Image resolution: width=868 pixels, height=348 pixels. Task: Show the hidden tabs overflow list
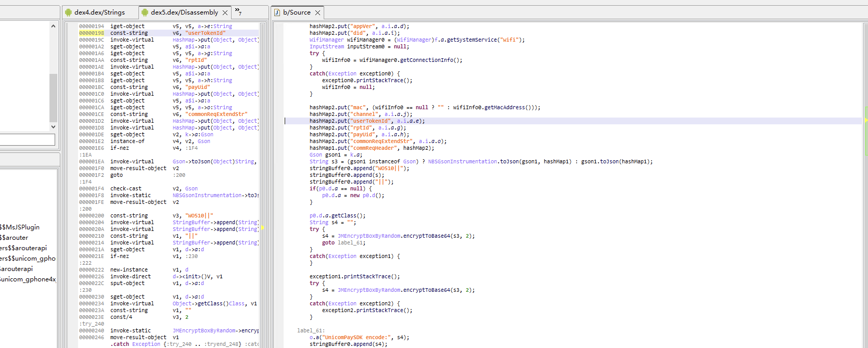click(x=238, y=11)
